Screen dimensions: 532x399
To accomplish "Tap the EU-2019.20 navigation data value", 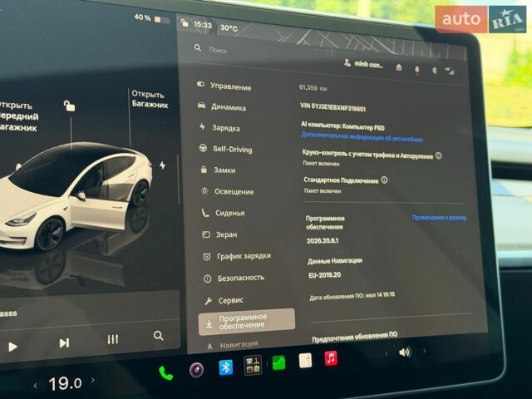I will [x=325, y=275].
